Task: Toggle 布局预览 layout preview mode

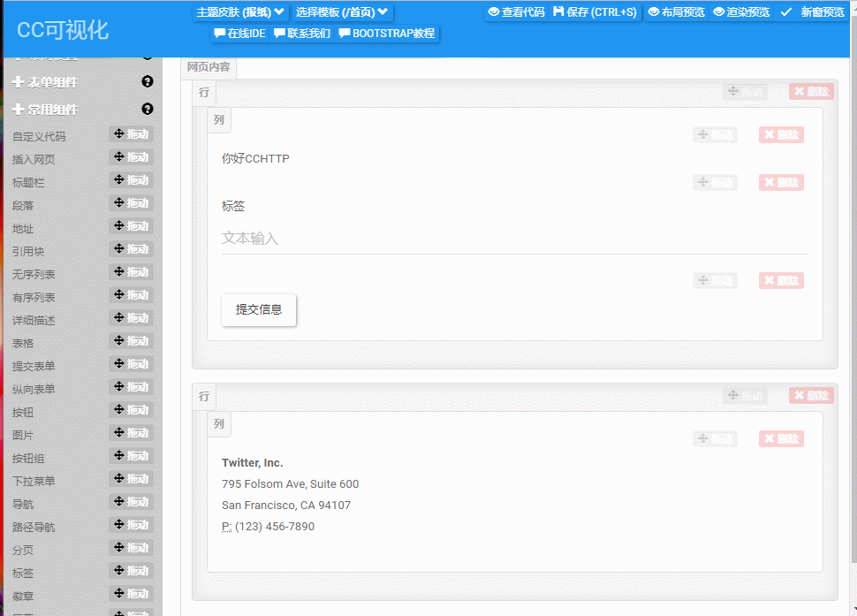Action: [x=676, y=12]
